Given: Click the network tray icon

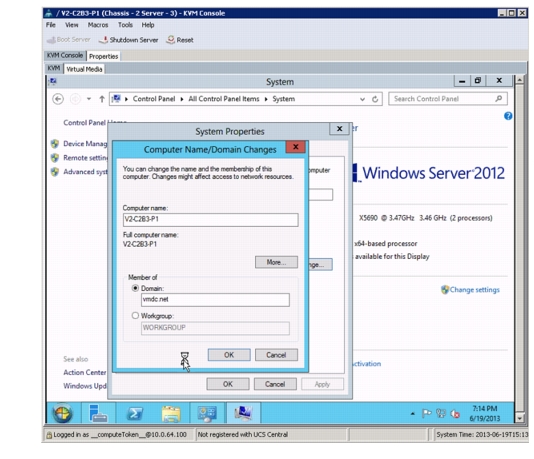Looking at the screenshot, I should [441, 414].
